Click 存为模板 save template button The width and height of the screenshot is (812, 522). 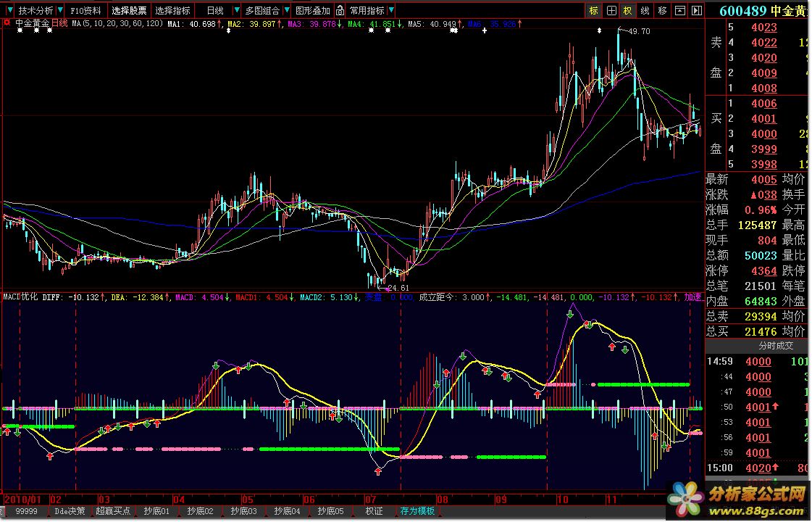(x=417, y=511)
